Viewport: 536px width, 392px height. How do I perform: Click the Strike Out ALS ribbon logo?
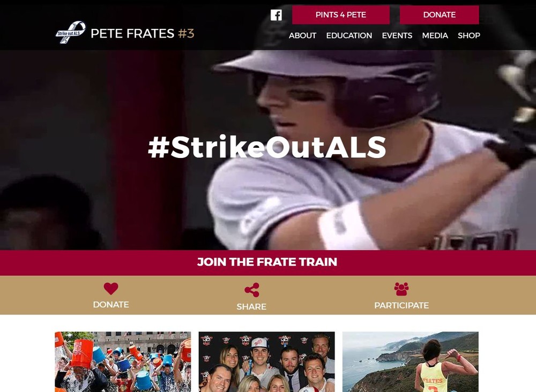tap(71, 33)
